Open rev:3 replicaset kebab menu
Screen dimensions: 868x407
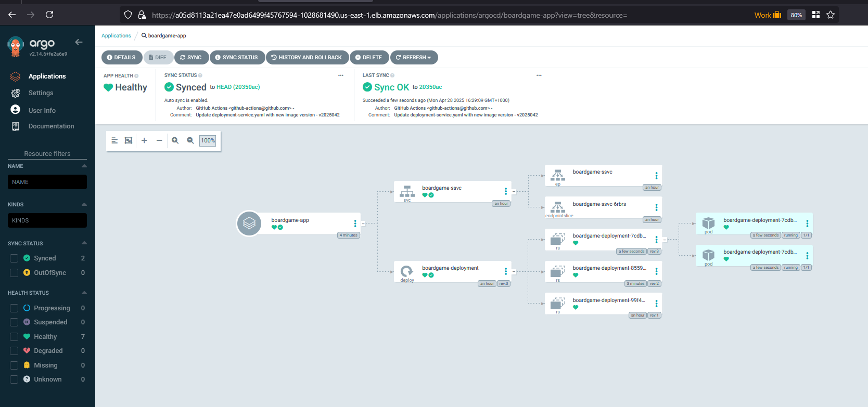pos(657,240)
